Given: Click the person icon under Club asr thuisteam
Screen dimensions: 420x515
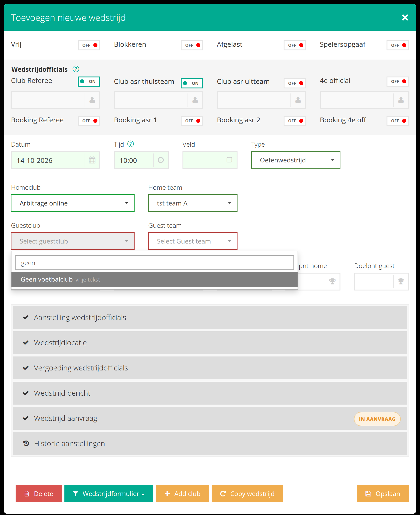Looking at the screenshot, I should tap(195, 100).
